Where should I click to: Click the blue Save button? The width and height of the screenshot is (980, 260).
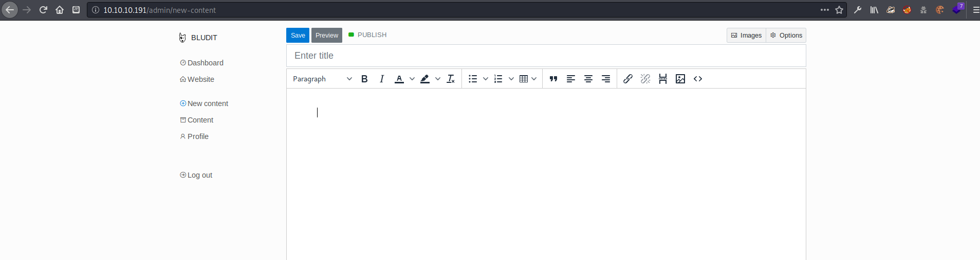pos(298,36)
